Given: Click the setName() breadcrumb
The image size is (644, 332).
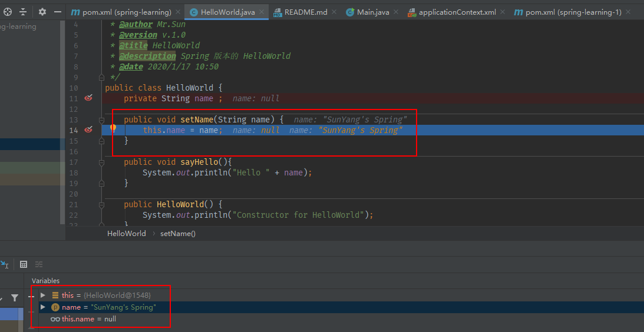Looking at the screenshot, I should coord(178,234).
